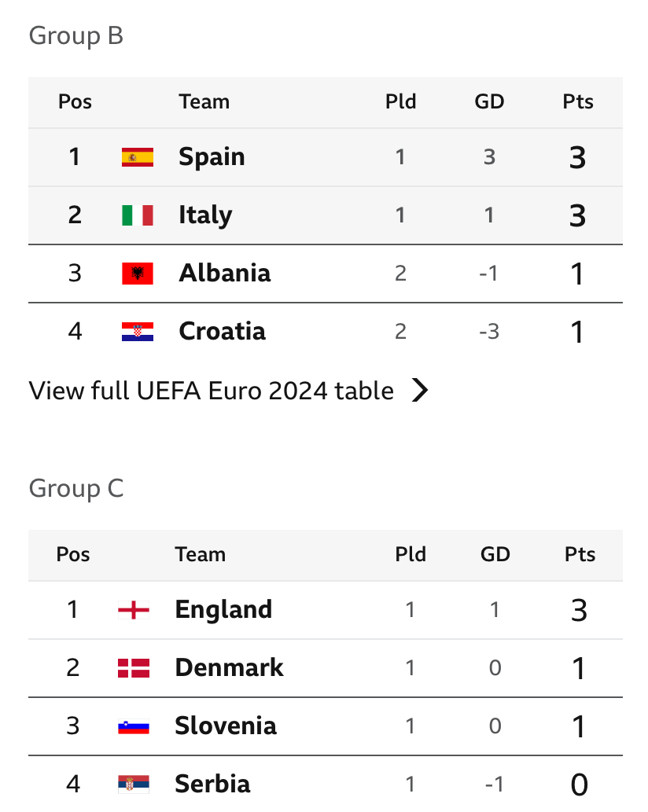Click the Group C heading
The image size is (648, 812).
(x=76, y=488)
